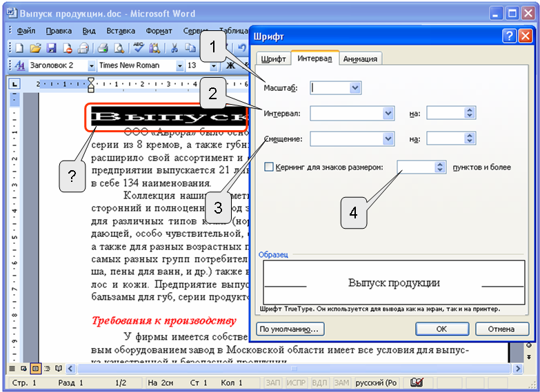The width and height of the screenshot is (540, 392).
Task: Click the horizontal scrollbar thumb
Action: tap(294, 369)
